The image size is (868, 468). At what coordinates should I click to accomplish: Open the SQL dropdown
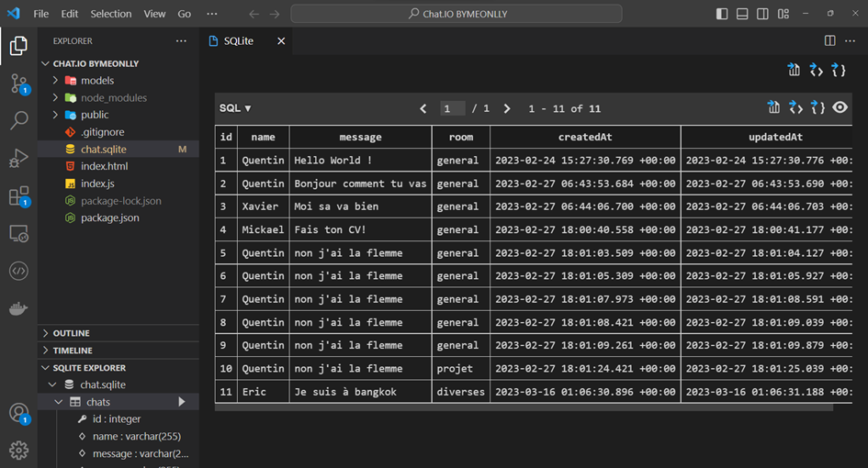235,108
